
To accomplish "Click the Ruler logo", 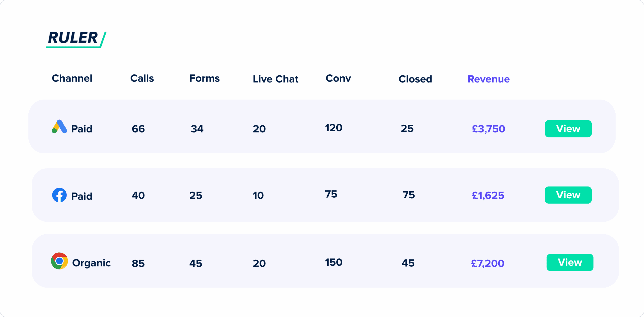I will [76, 39].
